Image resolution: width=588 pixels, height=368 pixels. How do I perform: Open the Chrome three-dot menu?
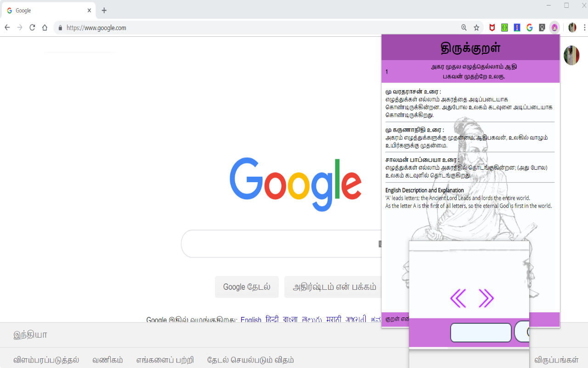point(584,28)
